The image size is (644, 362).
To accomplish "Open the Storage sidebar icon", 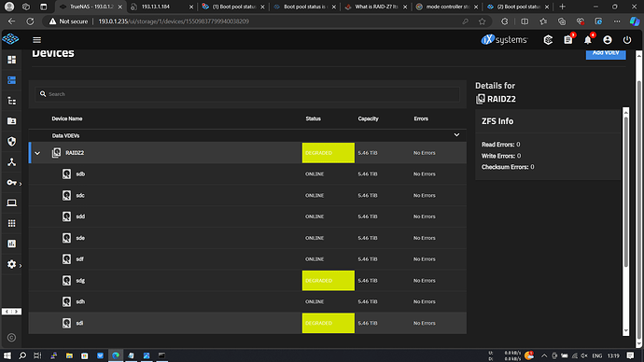I will pos(11,80).
